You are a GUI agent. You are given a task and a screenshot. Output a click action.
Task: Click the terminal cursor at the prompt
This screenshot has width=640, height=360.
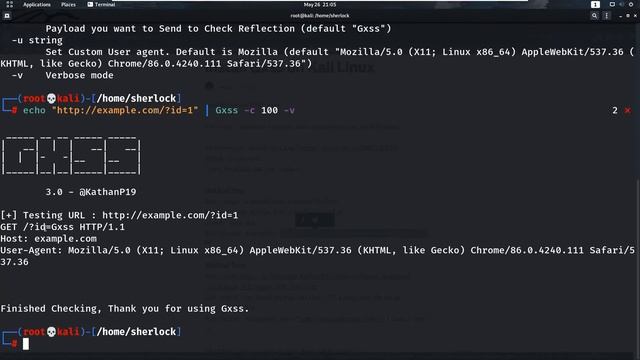(26, 344)
